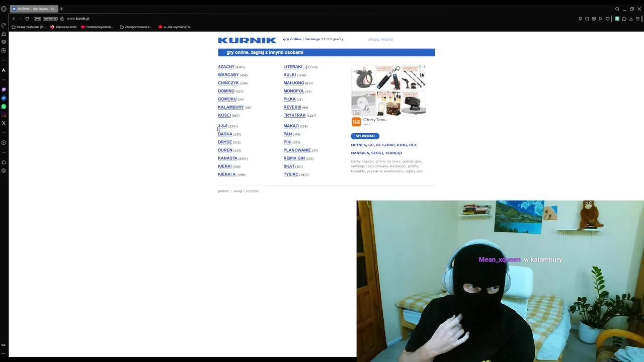Open the WARCABY game
644x362 pixels.
tap(228, 75)
